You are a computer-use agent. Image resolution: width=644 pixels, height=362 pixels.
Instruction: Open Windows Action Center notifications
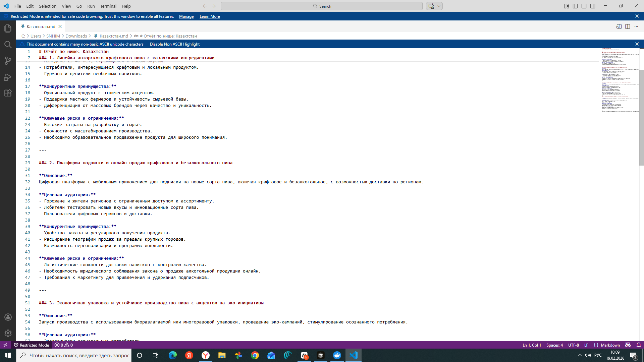[x=634, y=355]
